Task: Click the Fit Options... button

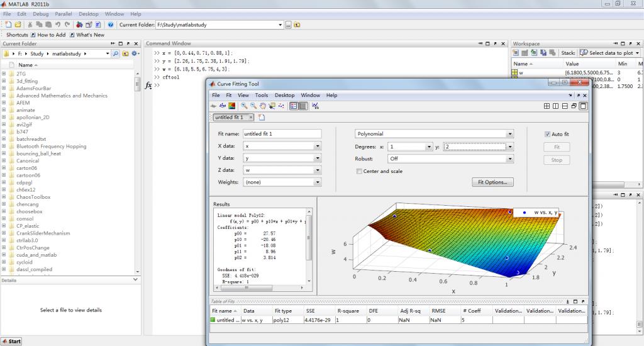Action: pos(492,182)
